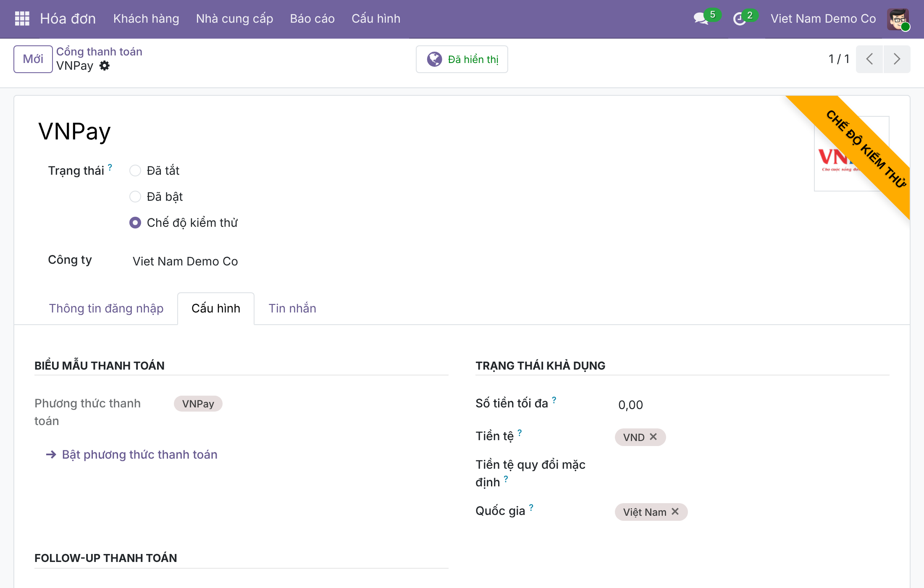Image resolution: width=924 pixels, height=588 pixels.
Task: Open the user avatar menu
Action: (x=898, y=19)
